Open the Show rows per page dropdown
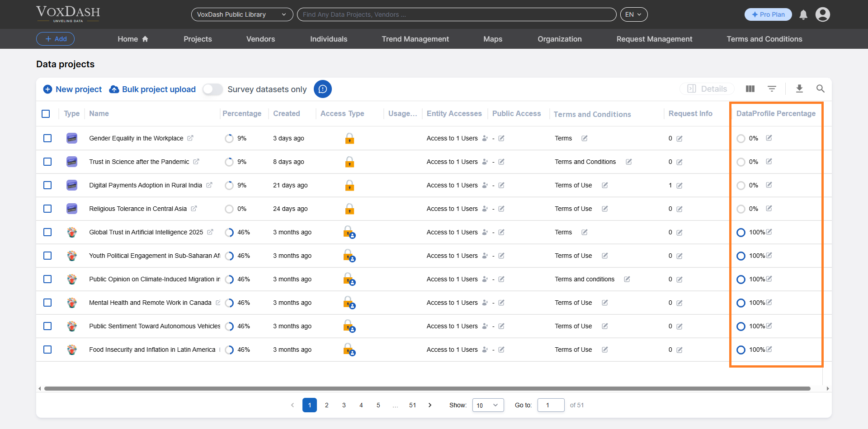The height and width of the screenshot is (429, 868). point(487,405)
